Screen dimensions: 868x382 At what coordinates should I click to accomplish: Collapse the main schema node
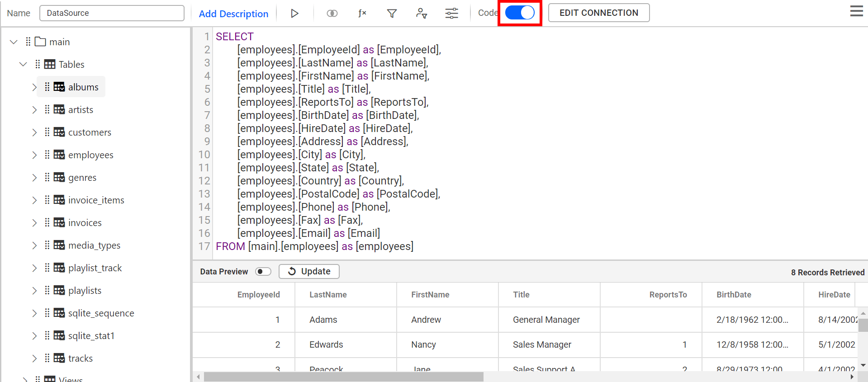coord(14,42)
